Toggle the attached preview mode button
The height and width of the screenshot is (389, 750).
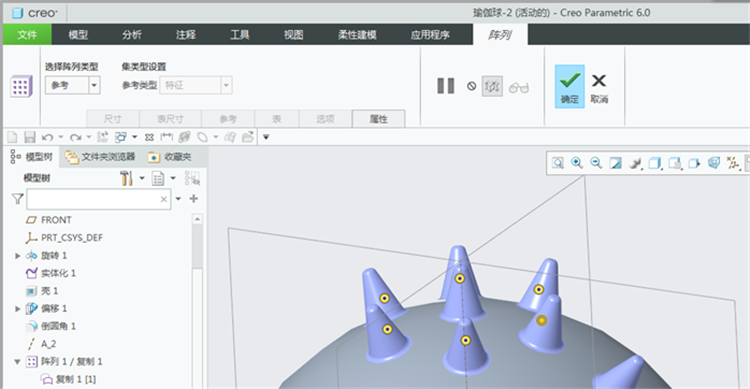[x=492, y=87]
